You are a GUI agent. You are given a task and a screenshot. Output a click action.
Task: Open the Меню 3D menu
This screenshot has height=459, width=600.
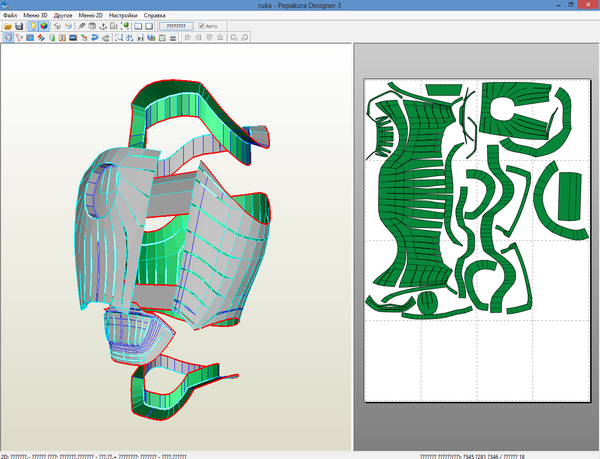coord(35,16)
